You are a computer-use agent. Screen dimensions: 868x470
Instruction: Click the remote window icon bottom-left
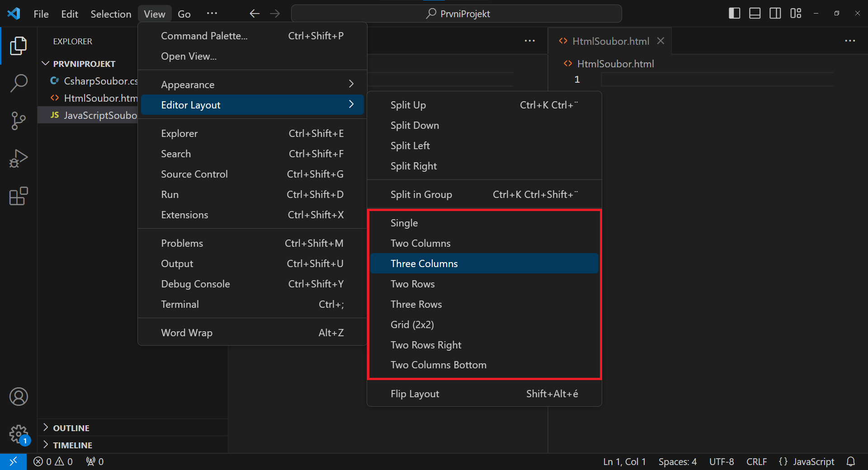(14, 461)
